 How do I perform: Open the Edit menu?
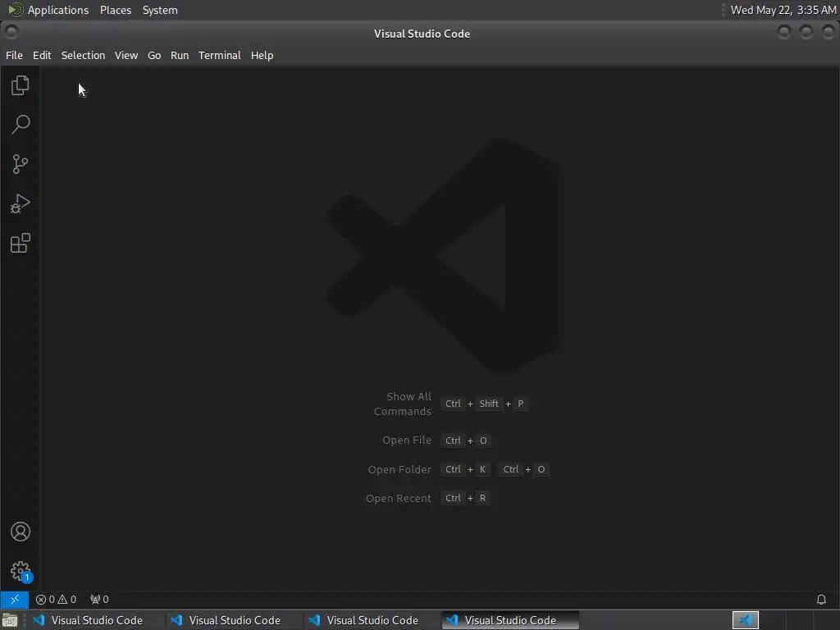pyautogui.click(x=42, y=55)
